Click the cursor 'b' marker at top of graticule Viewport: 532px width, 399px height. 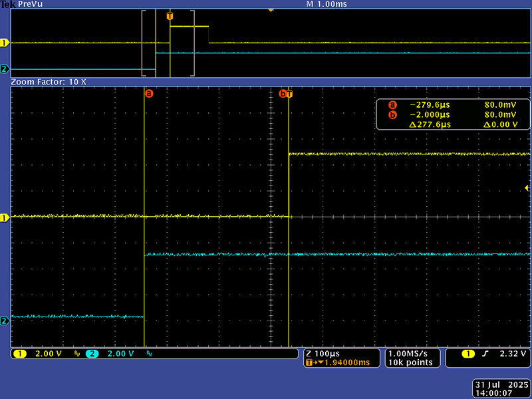pyautogui.click(x=283, y=94)
